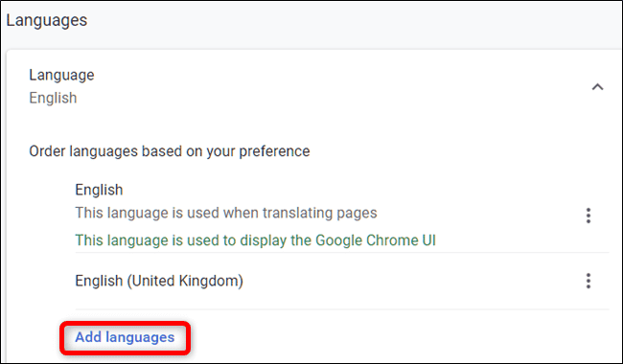This screenshot has width=623, height=364.
Task: Click the Languages section heading
Action: pos(47,20)
